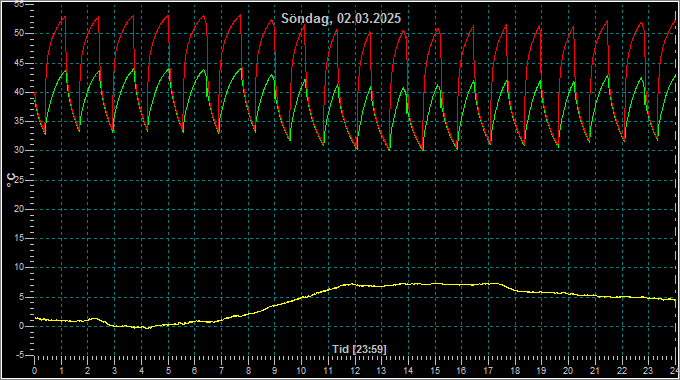Click the 30 value on temperature axis

(x=19, y=151)
